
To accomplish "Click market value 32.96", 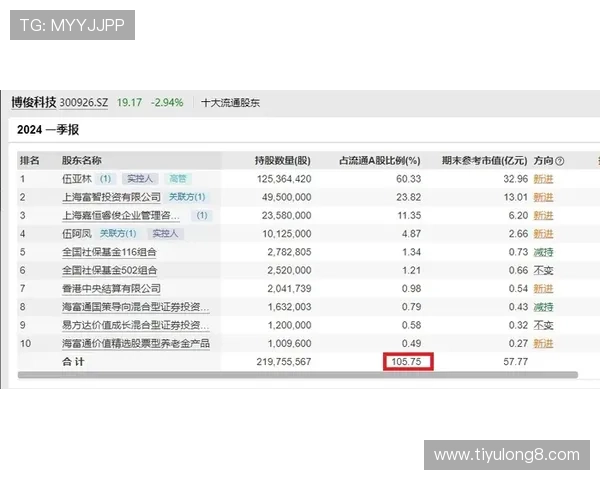I will [x=516, y=179].
